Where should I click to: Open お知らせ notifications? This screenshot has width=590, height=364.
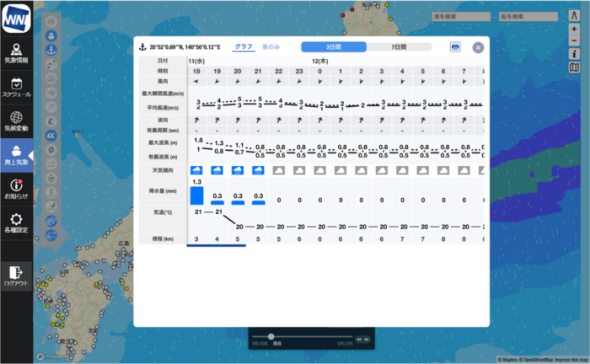point(16,190)
